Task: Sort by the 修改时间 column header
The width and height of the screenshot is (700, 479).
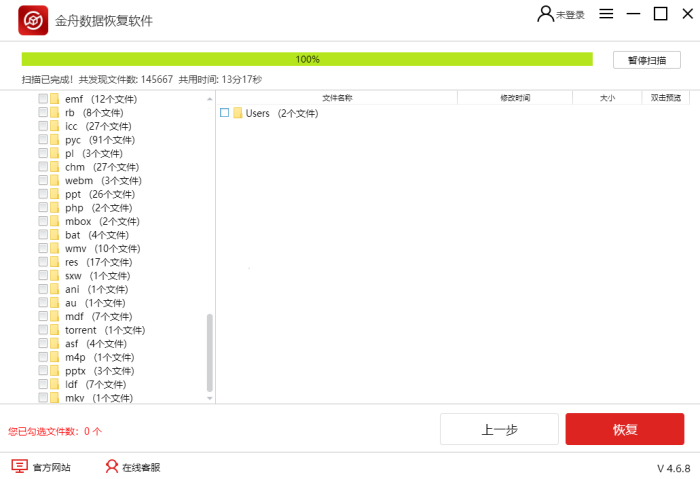Action: point(515,98)
